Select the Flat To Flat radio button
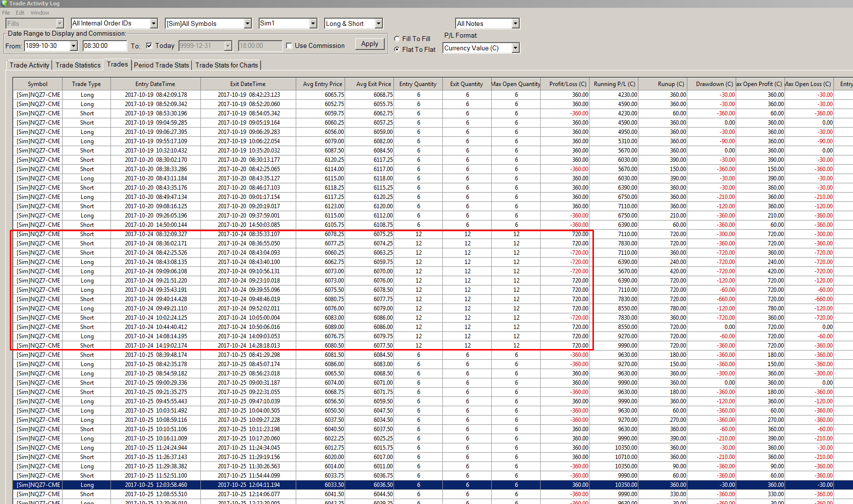 click(397, 49)
